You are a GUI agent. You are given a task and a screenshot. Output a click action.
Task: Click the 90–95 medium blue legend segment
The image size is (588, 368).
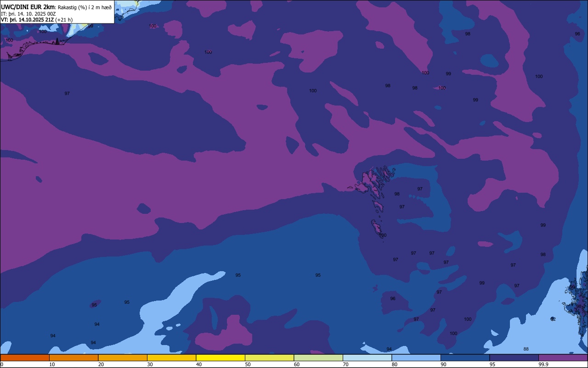(x=465, y=357)
